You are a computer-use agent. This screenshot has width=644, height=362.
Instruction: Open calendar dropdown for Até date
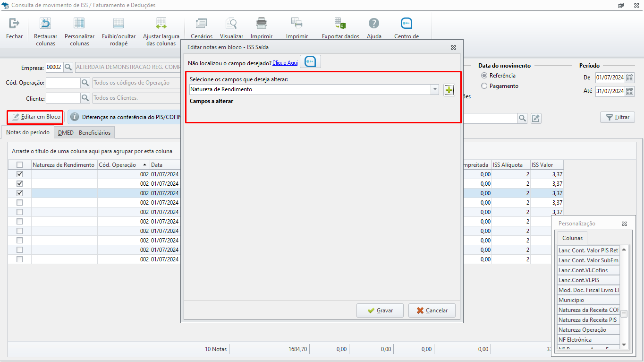[629, 91]
